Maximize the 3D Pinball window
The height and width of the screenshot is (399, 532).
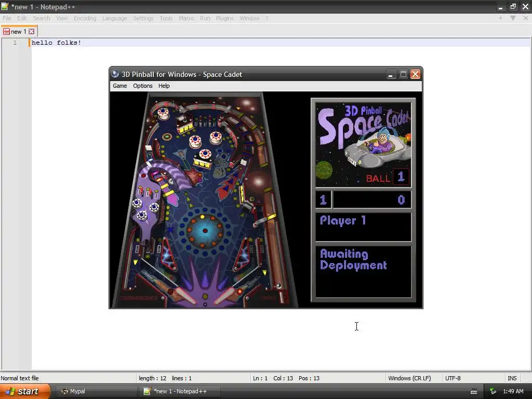pos(403,74)
